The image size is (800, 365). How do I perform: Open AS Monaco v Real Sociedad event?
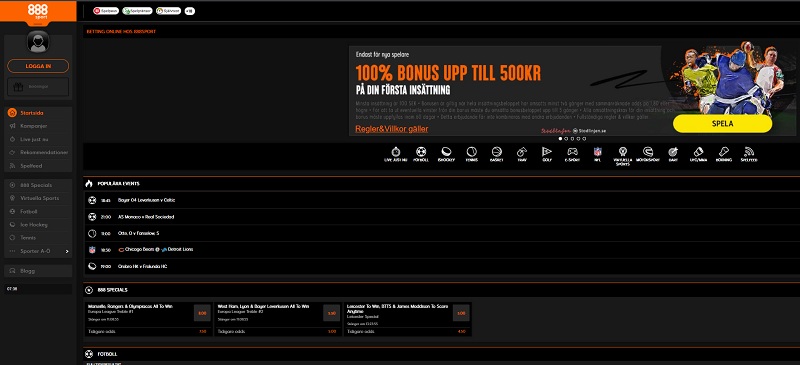441,217
